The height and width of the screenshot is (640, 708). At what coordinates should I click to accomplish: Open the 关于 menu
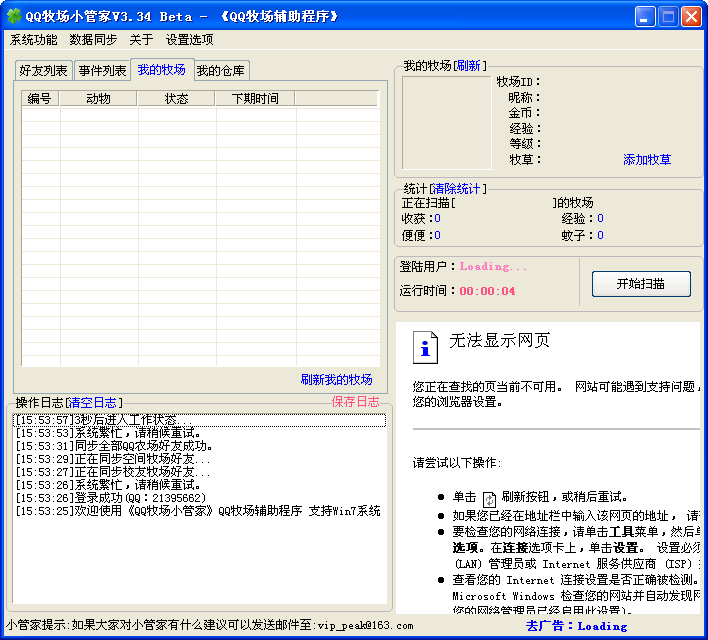(141, 40)
